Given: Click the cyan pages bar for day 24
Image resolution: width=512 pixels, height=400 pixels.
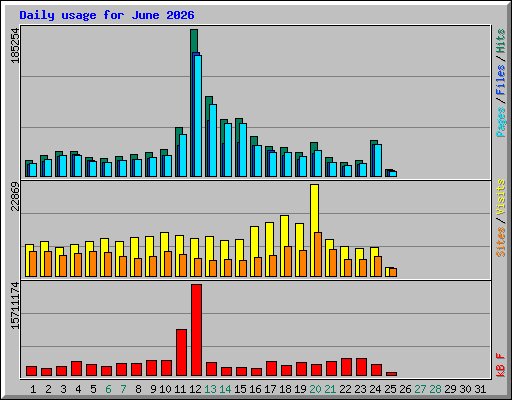Looking at the screenshot, I should [x=378, y=160].
